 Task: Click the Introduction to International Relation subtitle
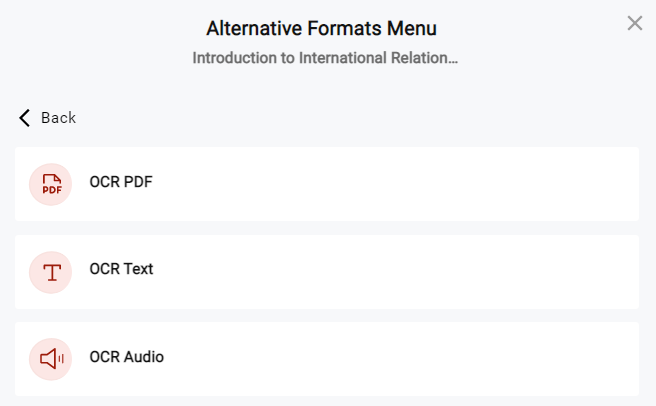(x=325, y=58)
